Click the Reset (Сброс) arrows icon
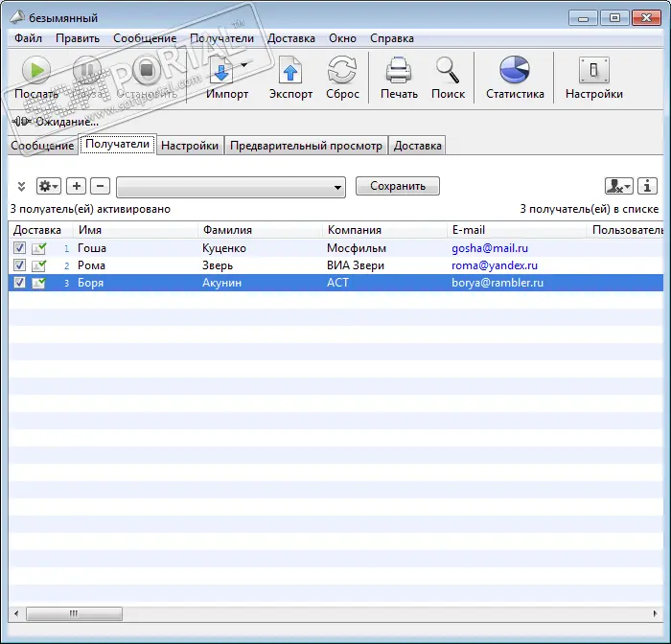The height and width of the screenshot is (644, 671). click(341, 72)
